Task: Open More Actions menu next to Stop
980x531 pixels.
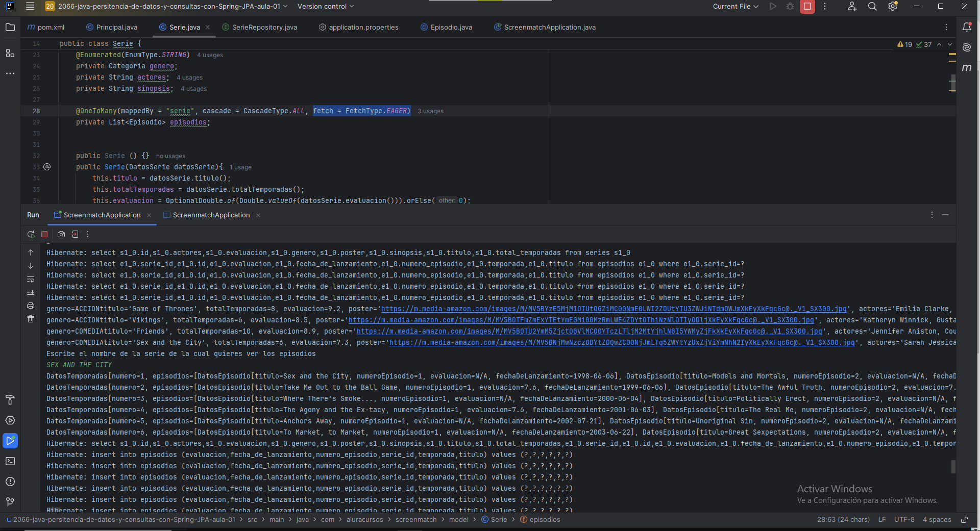Action: 825,7
